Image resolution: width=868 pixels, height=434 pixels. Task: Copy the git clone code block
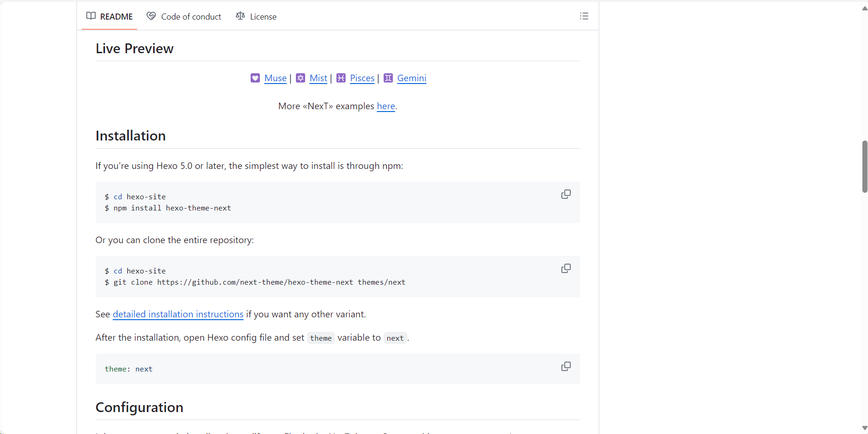point(566,268)
